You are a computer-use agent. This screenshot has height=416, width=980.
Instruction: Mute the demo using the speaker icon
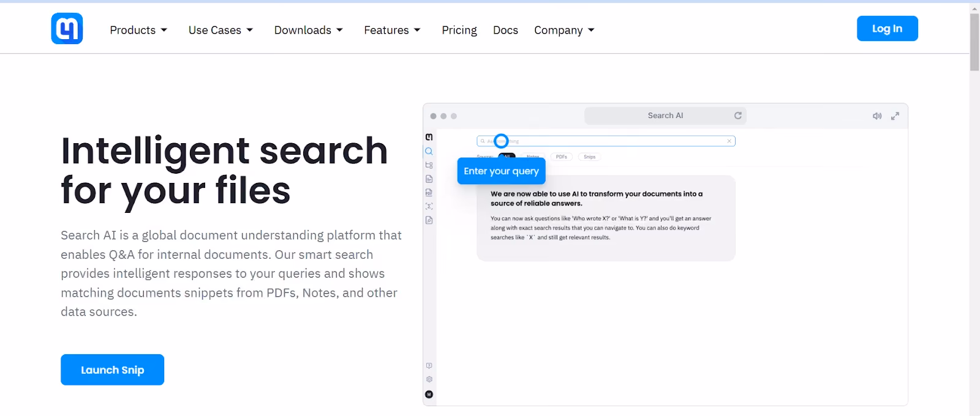pos(877,116)
